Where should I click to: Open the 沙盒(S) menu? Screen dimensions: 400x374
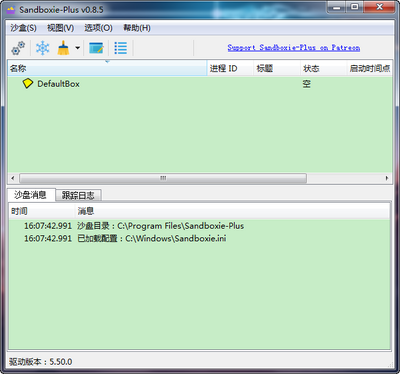coord(23,28)
